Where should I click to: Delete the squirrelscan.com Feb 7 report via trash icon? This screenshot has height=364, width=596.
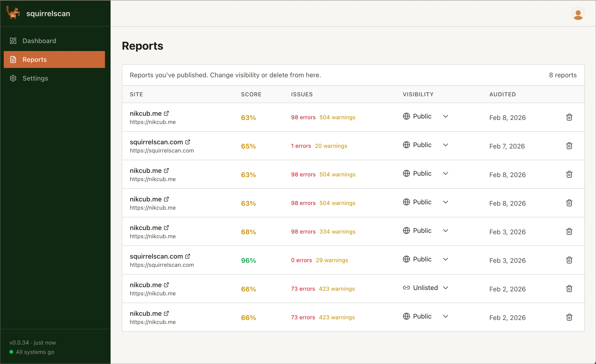click(x=569, y=146)
